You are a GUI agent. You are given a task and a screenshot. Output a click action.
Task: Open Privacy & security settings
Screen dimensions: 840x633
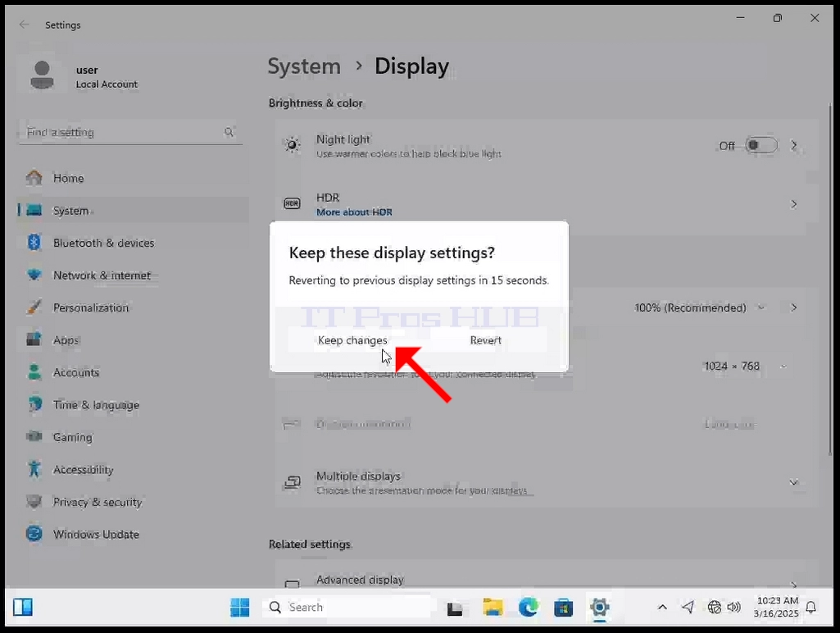click(134, 503)
